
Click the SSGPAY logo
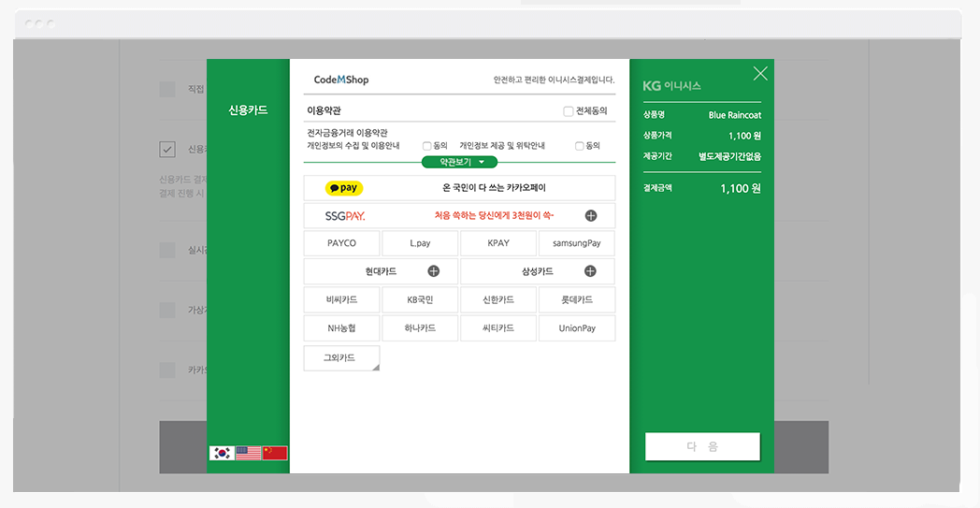(345, 216)
